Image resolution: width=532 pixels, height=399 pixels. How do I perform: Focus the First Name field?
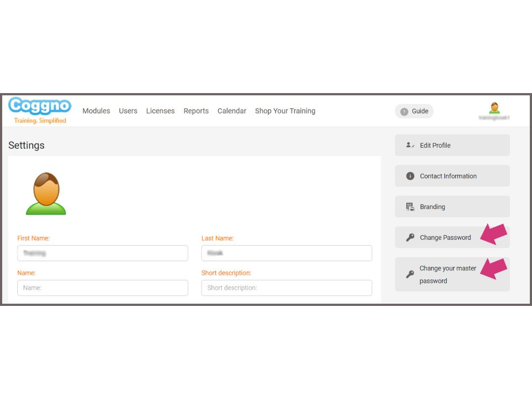point(102,253)
